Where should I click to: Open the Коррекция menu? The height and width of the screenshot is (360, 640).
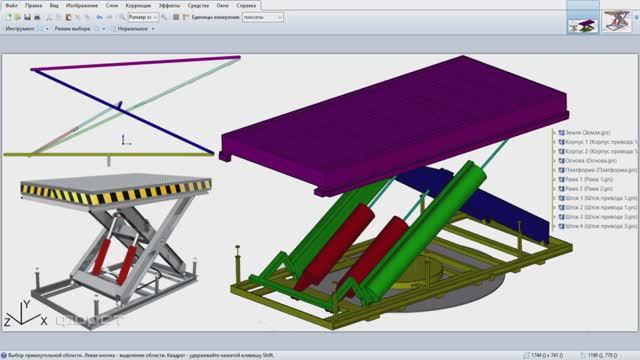pos(138,6)
